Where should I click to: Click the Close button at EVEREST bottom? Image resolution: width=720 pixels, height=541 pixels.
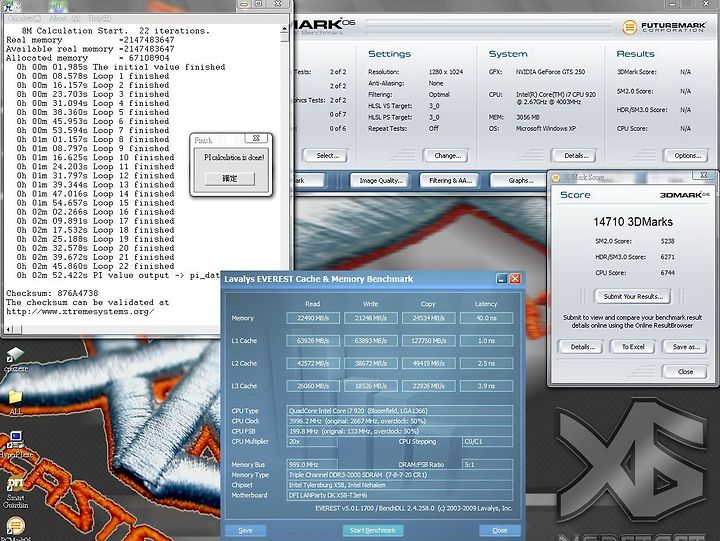click(499, 530)
